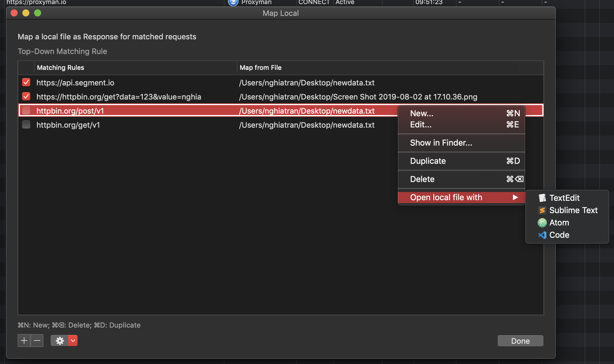Expand the red dropdown arrow beside gear
614x364 pixels.
tap(73, 341)
